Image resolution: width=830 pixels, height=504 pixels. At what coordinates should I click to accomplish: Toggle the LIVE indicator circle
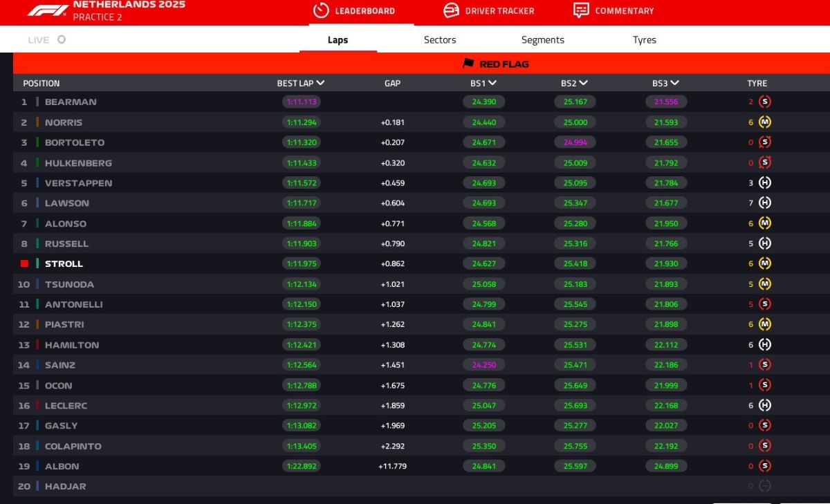pos(62,40)
